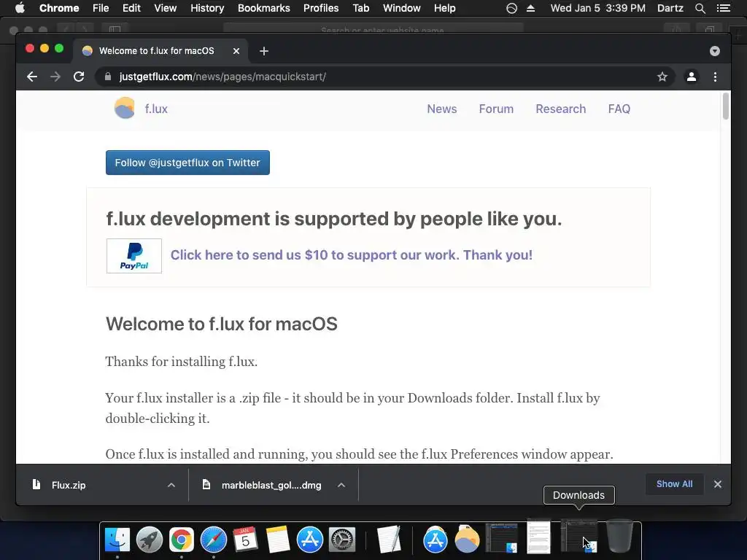Click the browser forward arrow
This screenshot has height=560, width=747.
point(55,77)
